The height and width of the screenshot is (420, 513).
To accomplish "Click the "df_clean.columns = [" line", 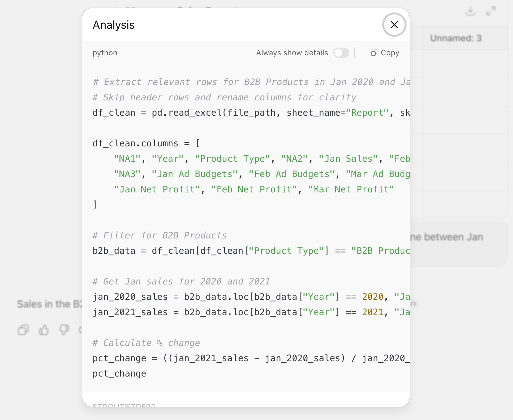I will (146, 144).
